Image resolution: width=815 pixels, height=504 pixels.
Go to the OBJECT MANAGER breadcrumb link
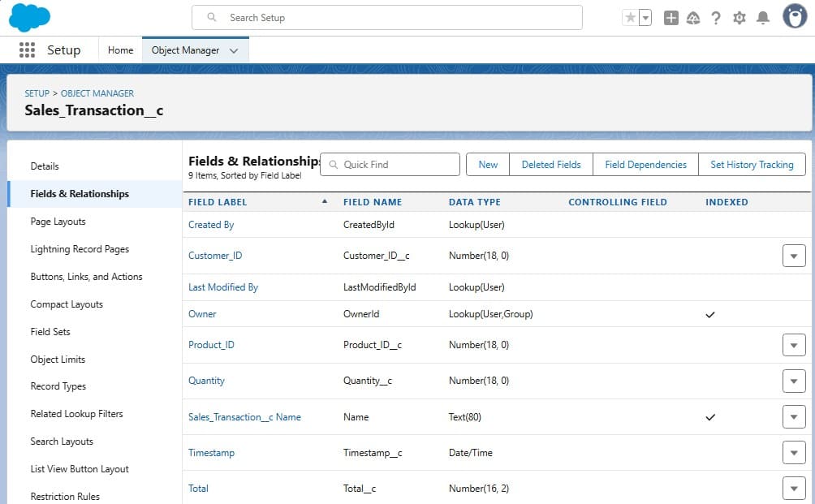click(x=97, y=93)
